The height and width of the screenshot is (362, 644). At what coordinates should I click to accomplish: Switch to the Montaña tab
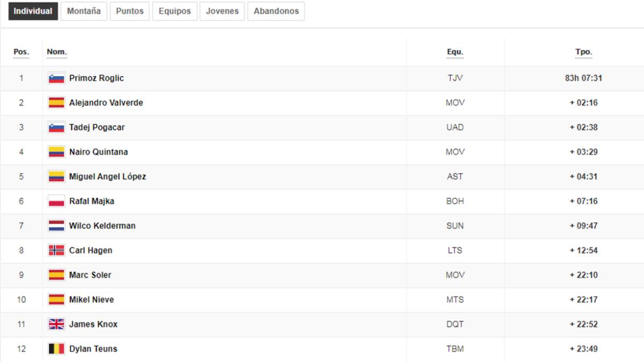(84, 11)
